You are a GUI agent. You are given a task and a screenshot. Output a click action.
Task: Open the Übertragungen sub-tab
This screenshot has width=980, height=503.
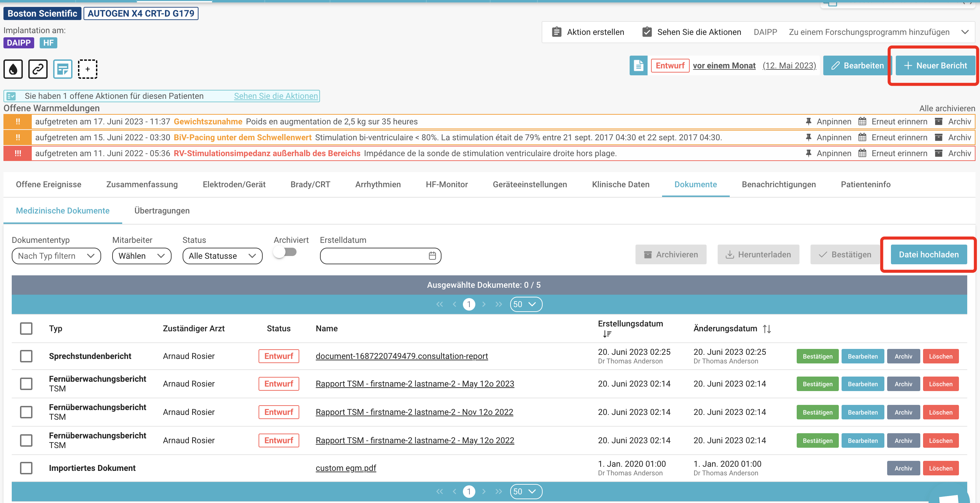[x=162, y=211]
